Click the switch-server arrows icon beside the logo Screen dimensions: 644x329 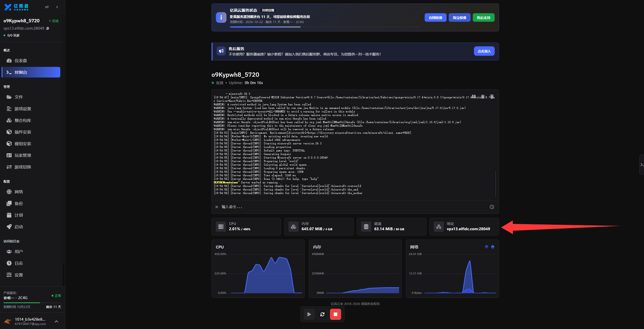click(47, 7)
